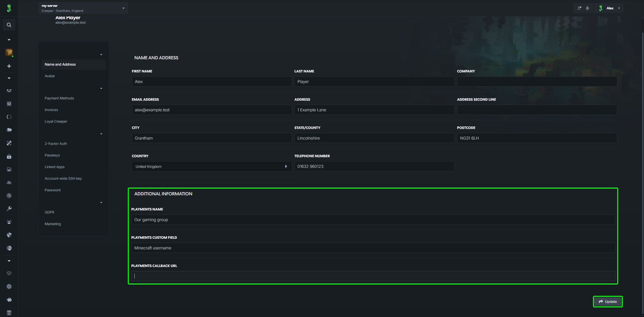Open the shield security icon

pos(9,235)
